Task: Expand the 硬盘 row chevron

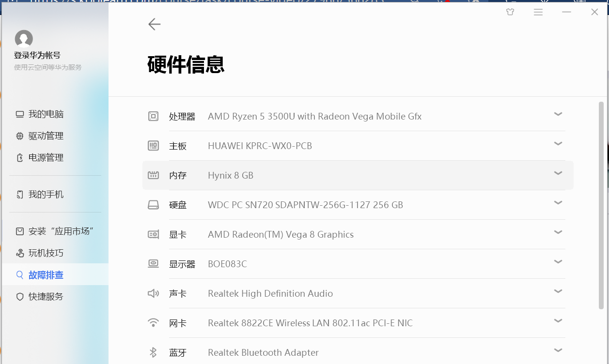Action: tap(558, 203)
